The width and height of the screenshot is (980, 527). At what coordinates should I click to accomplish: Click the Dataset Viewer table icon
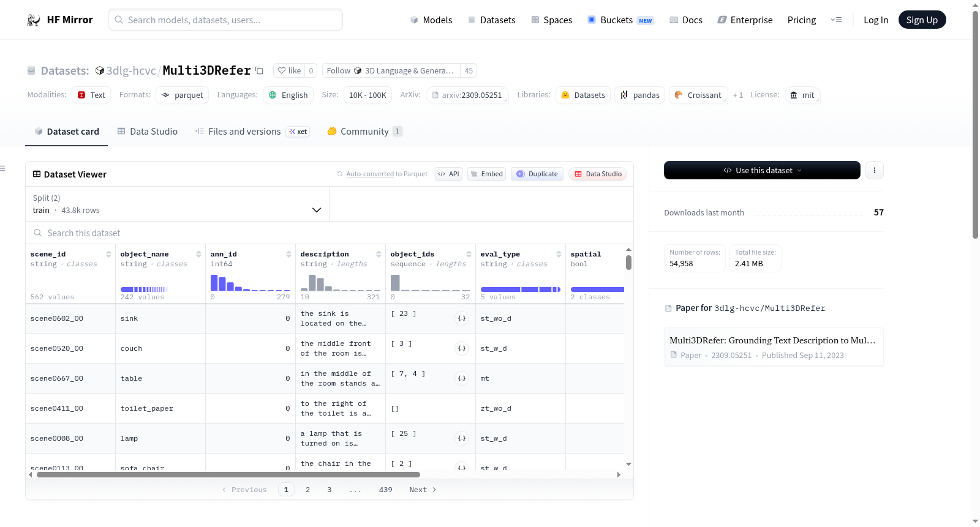(x=37, y=174)
